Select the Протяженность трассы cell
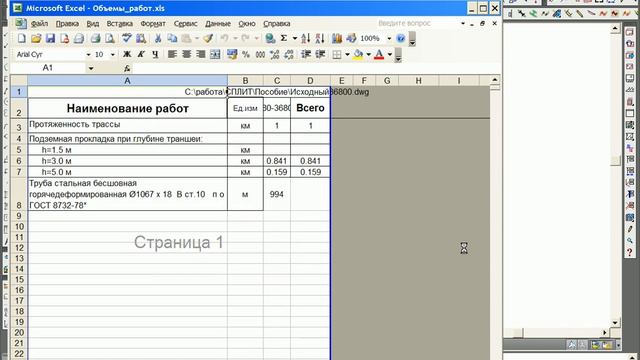The width and height of the screenshot is (640, 360). click(127, 126)
